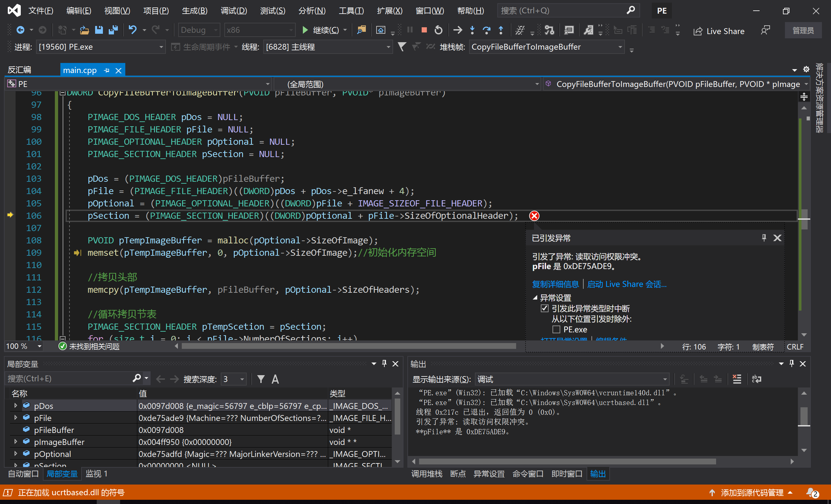Viewport: 831px width, 504px height.
Task: Switch to the Call Stack tab (调用堆栈)
Action: pyautogui.click(x=426, y=474)
